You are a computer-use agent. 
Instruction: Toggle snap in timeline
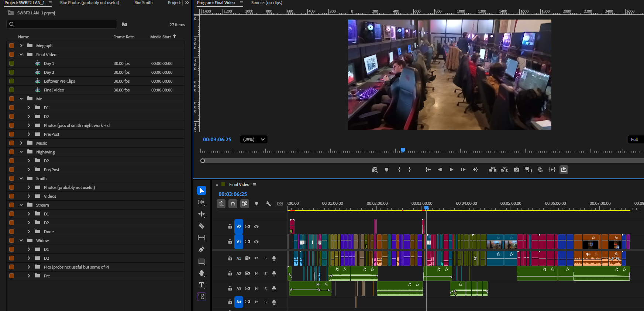[233, 204]
